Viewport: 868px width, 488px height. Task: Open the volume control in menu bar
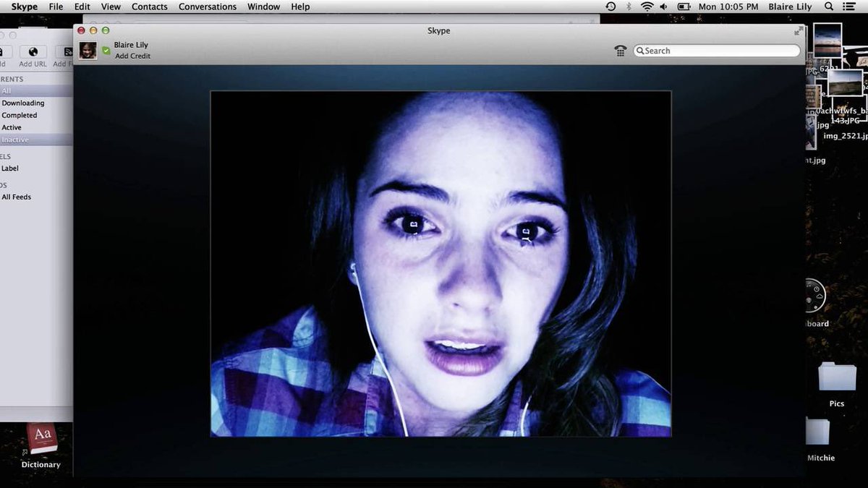[664, 7]
